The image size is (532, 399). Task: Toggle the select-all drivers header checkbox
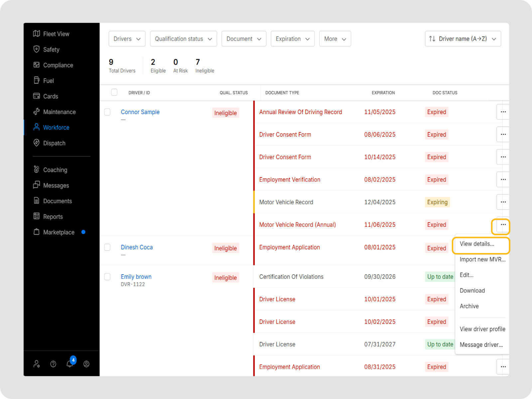point(114,92)
